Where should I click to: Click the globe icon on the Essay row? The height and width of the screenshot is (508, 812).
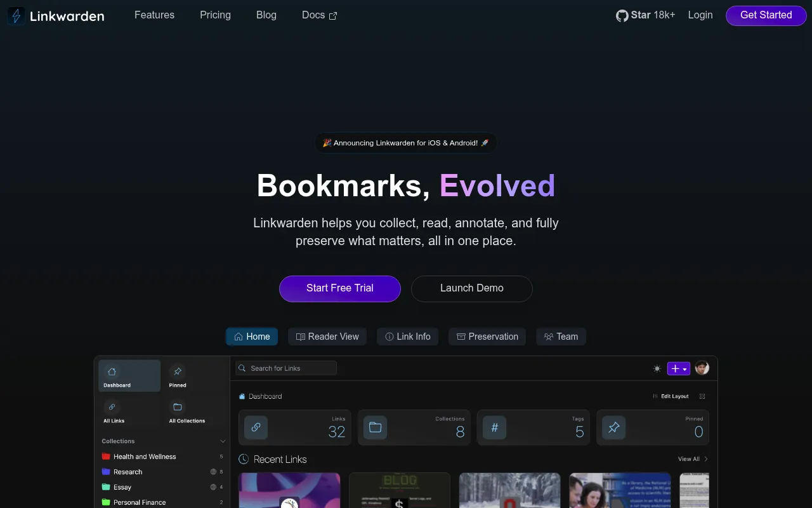(x=213, y=487)
